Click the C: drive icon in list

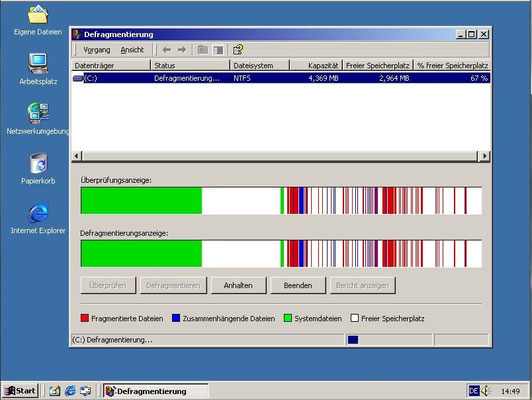(78, 78)
